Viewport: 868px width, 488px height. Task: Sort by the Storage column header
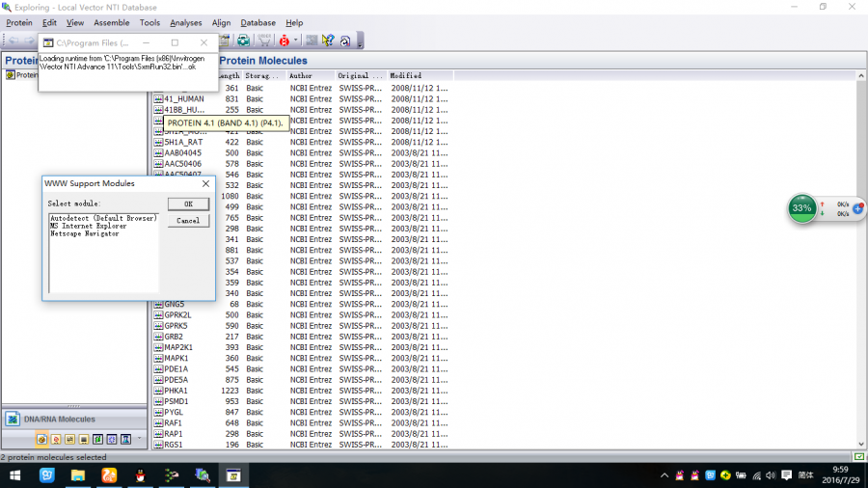click(x=264, y=76)
